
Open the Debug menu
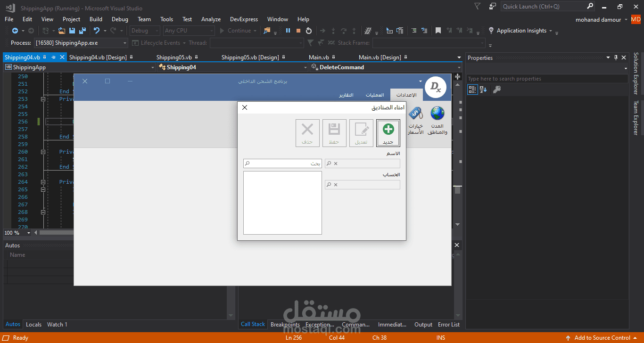tap(120, 19)
